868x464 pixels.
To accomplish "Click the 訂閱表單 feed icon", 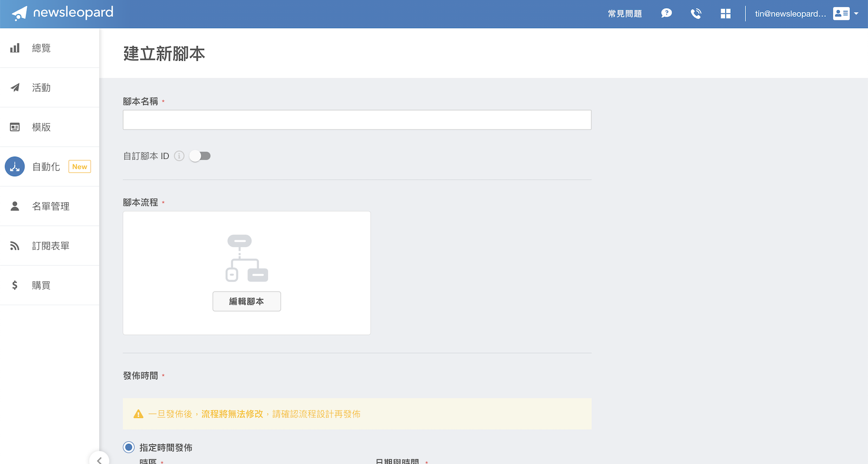I will click(x=15, y=246).
